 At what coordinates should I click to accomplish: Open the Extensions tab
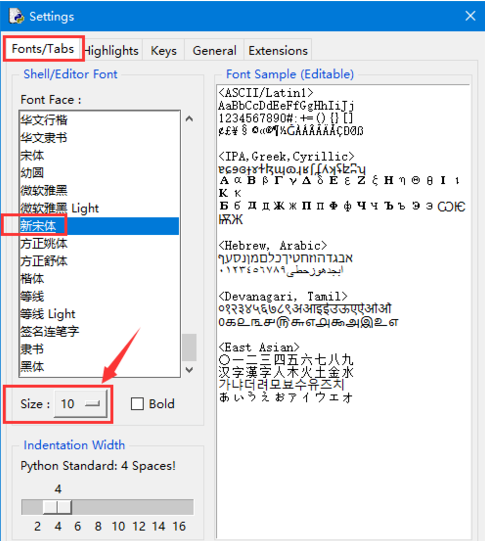[x=278, y=51]
